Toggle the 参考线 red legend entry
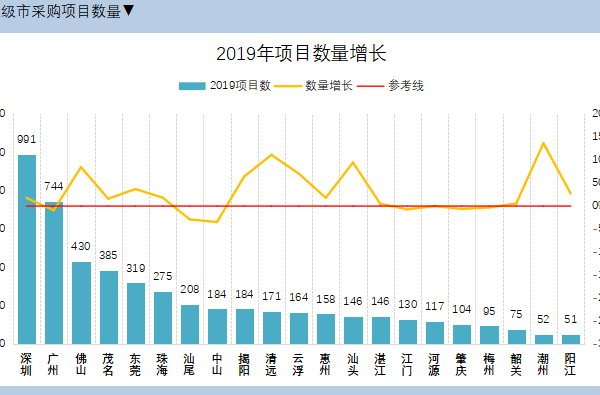 click(390, 86)
